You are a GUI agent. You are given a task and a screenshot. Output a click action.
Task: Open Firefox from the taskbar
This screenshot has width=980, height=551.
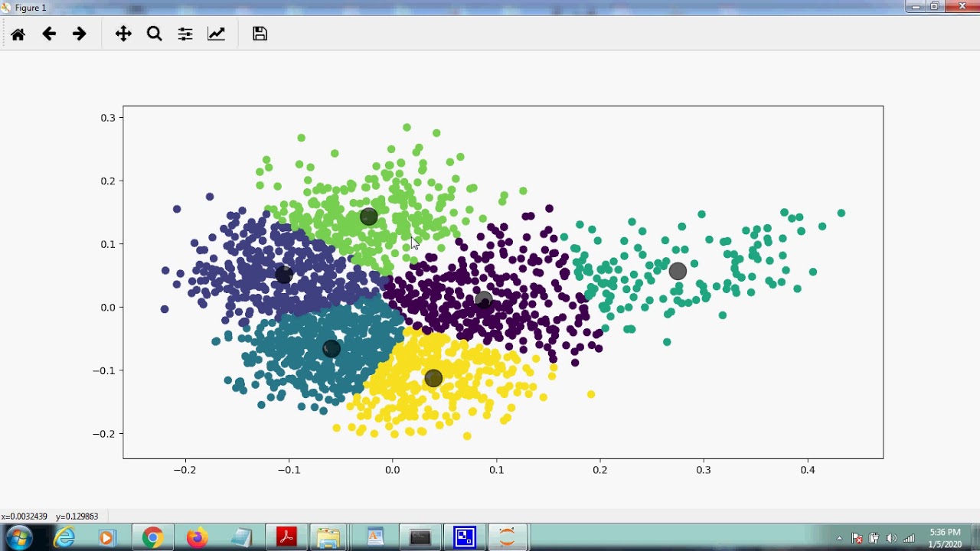[x=197, y=538]
